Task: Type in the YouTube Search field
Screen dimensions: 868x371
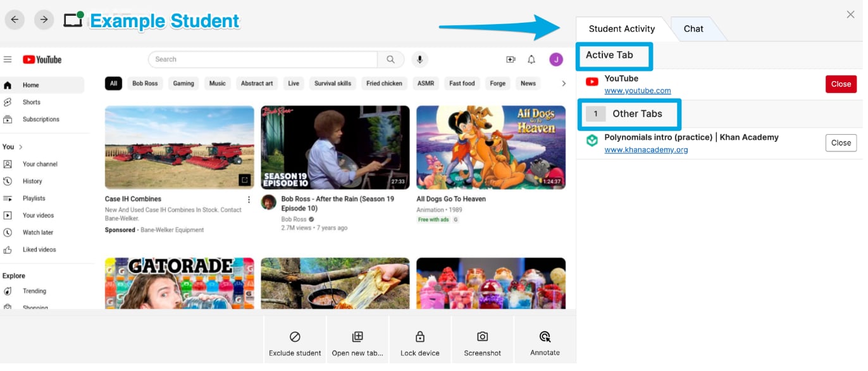Action: click(263, 60)
